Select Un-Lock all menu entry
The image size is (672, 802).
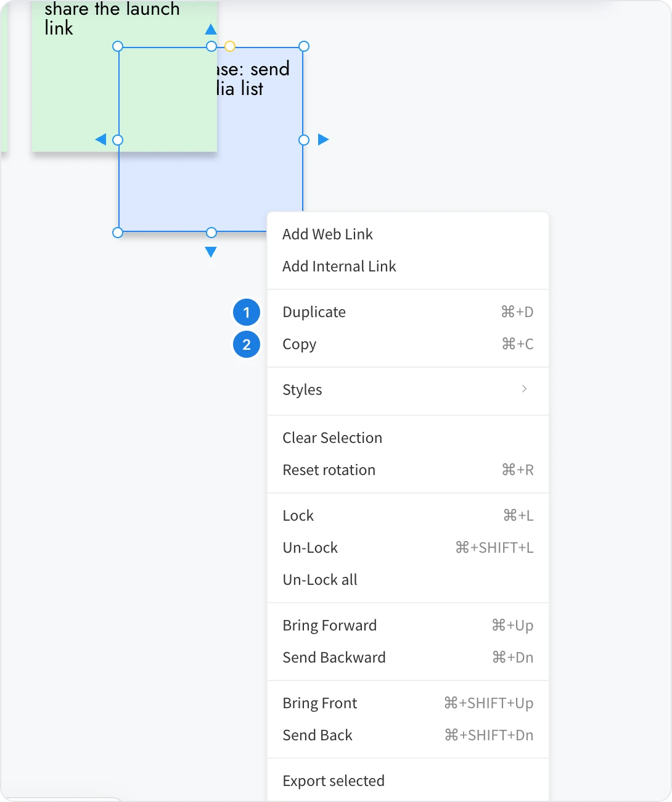pos(408,580)
